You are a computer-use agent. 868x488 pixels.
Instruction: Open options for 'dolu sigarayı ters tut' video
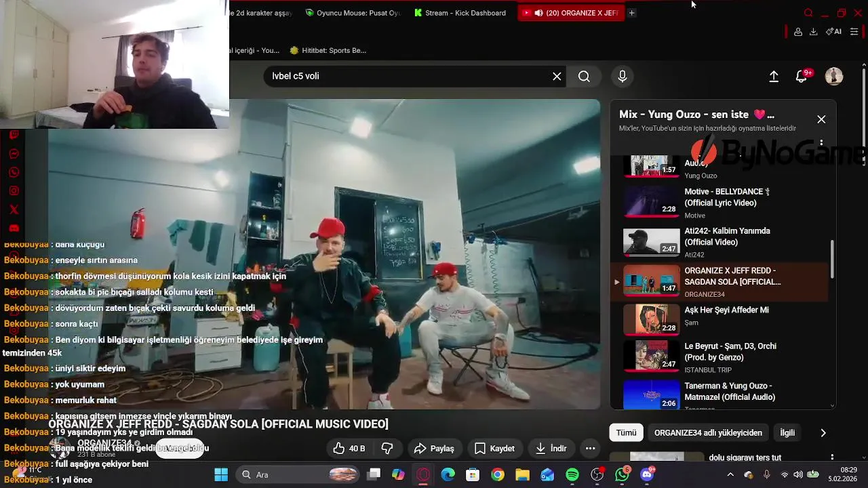[x=832, y=458]
